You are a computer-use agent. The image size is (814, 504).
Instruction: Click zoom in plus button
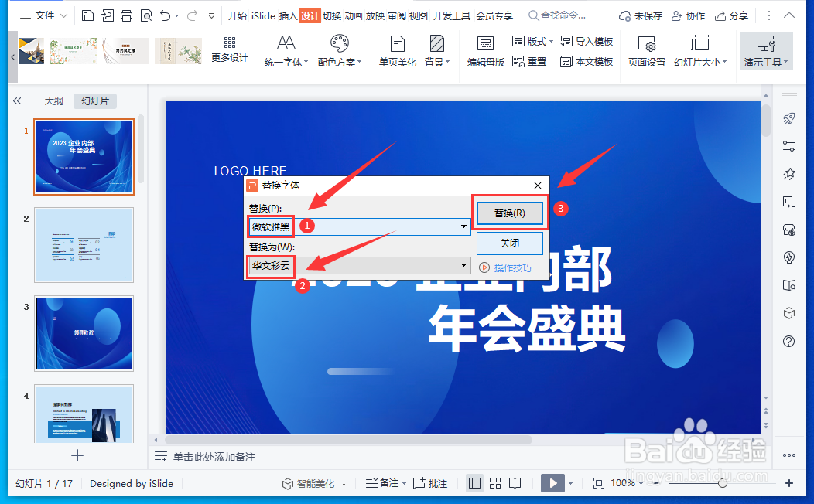tap(789, 483)
